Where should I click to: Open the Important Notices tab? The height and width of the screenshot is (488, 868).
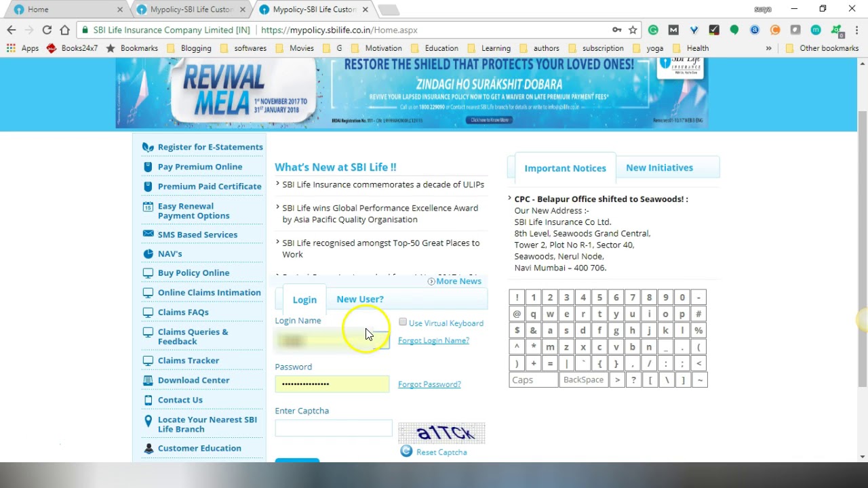565,168
